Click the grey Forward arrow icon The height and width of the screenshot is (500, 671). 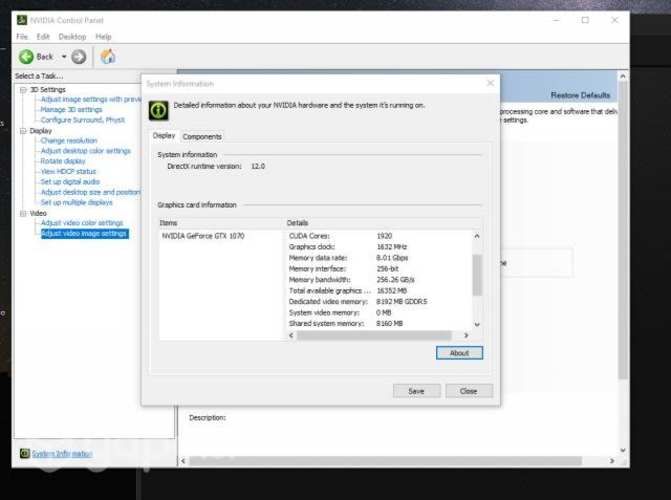tap(78, 57)
